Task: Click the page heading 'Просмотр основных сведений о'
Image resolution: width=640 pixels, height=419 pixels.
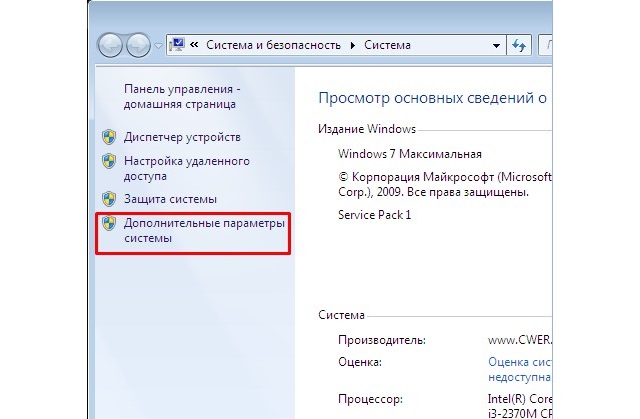Action: coord(432,98)
